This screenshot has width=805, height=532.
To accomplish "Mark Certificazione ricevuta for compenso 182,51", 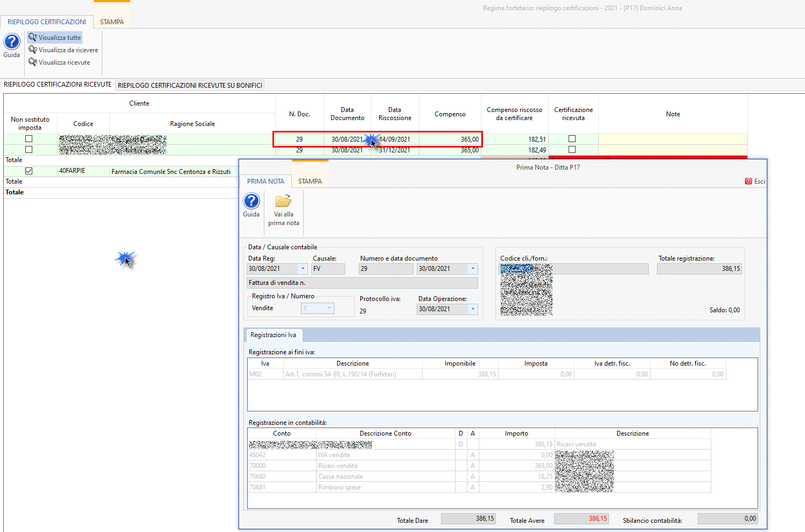I will [572, 139].
